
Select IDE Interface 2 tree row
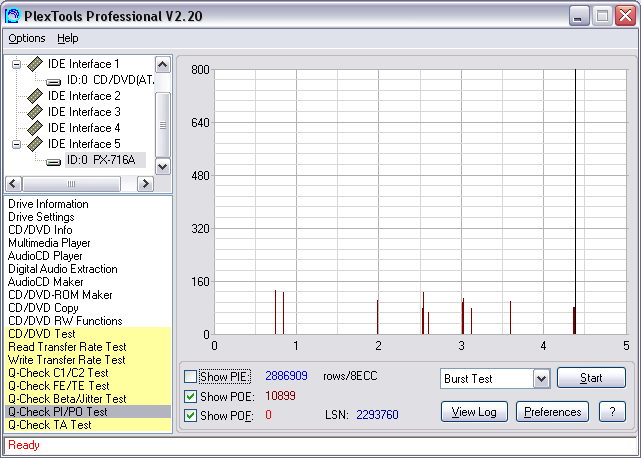click(x=84, y=96)
